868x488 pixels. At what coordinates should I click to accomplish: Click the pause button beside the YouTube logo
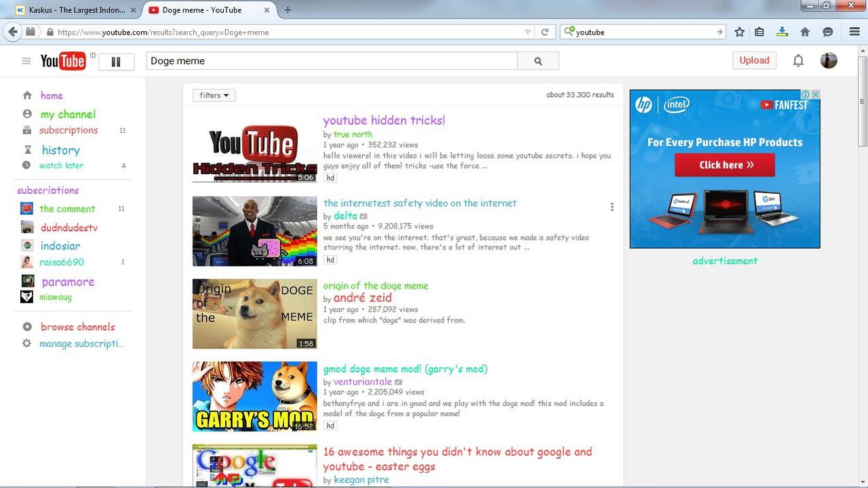point(116,62)
